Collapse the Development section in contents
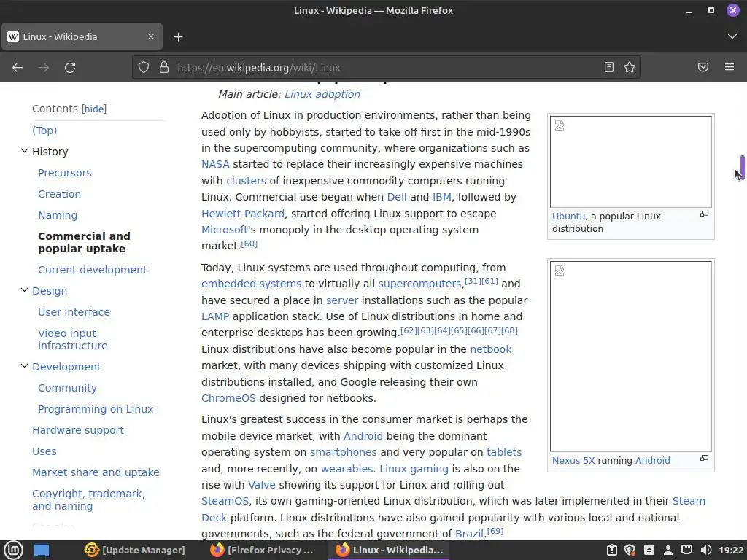 pos(24,366)
